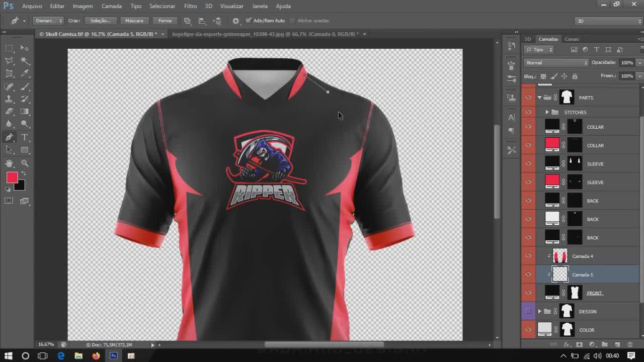Select the Rectangle shape tool

[25, 150]
